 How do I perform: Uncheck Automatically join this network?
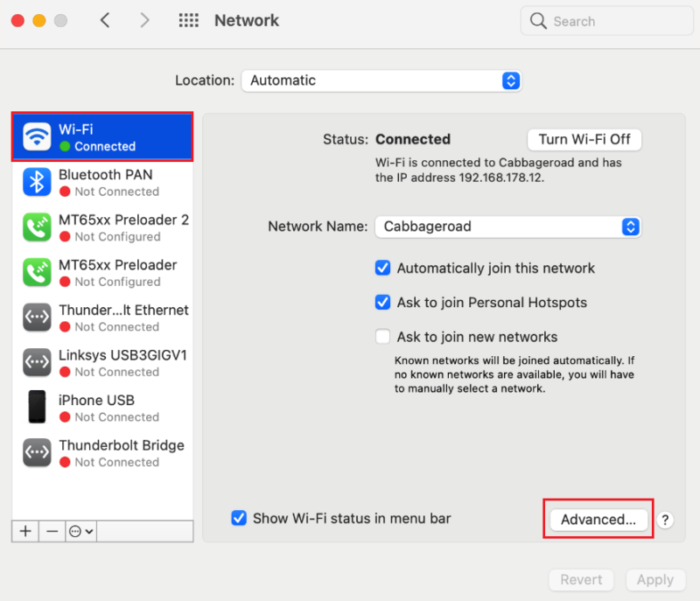tap(382, 269)
